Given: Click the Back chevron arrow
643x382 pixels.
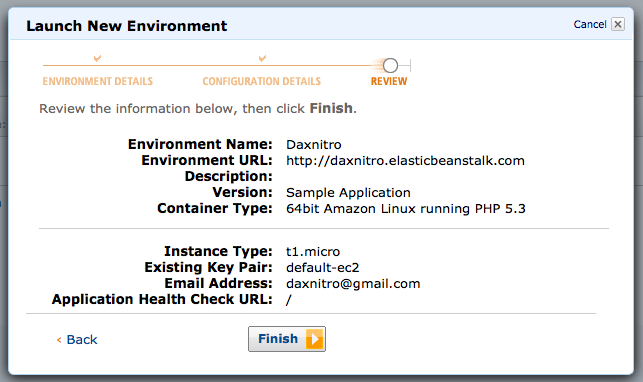Looking at the screenshot, I should (x=59, y=340).
